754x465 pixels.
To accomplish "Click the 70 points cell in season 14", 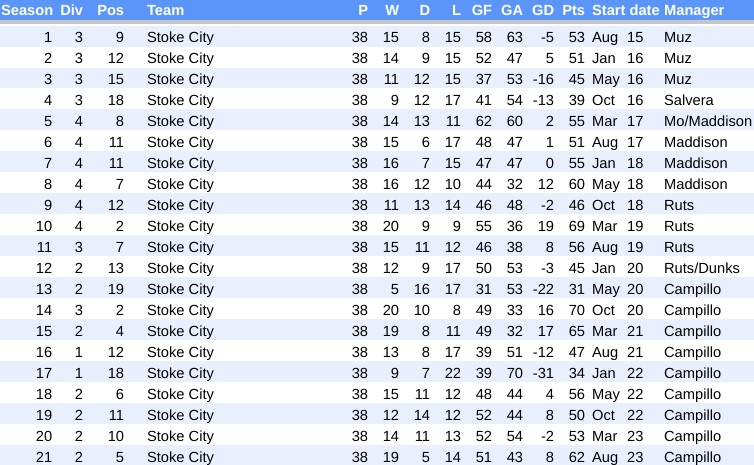I will point(576,310).
